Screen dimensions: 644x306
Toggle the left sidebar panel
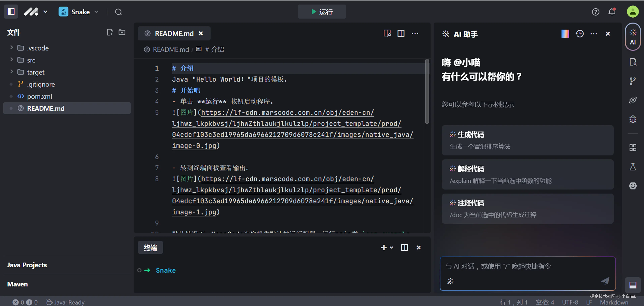(x=11, y=12)
